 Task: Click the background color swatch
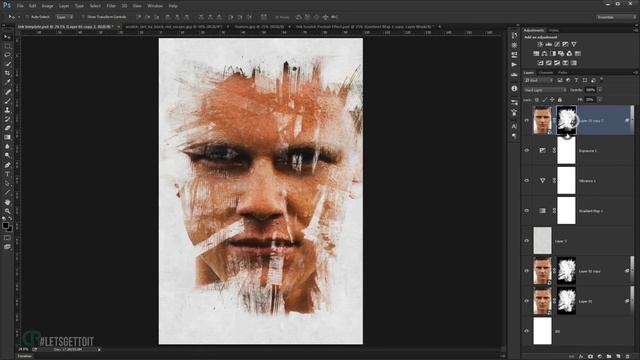(9, 229)
